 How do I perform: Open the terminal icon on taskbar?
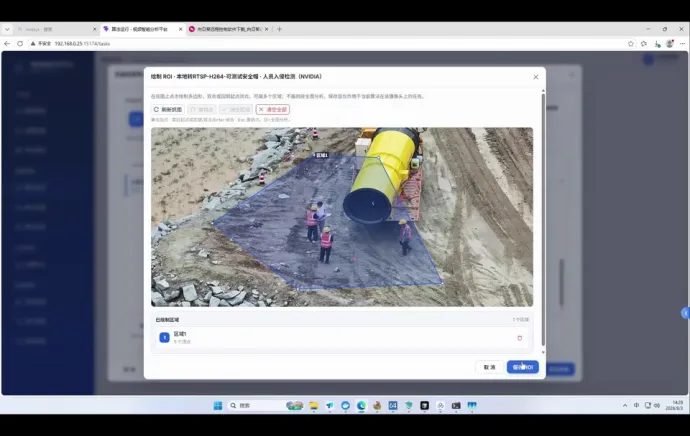pos(456,405)
